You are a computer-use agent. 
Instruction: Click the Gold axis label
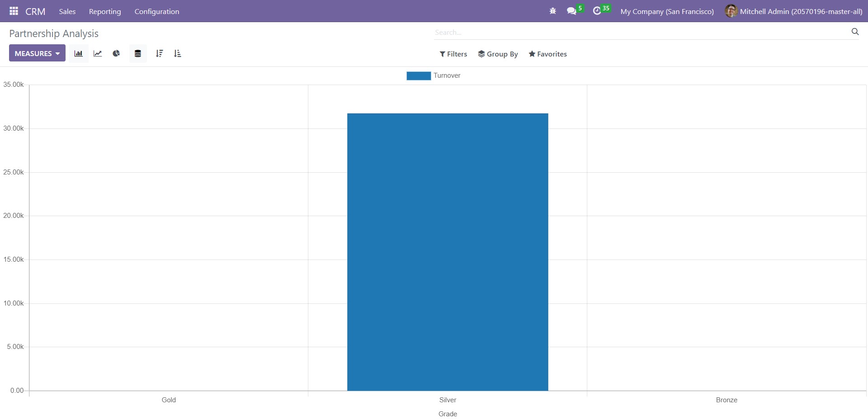coord(169,400)
